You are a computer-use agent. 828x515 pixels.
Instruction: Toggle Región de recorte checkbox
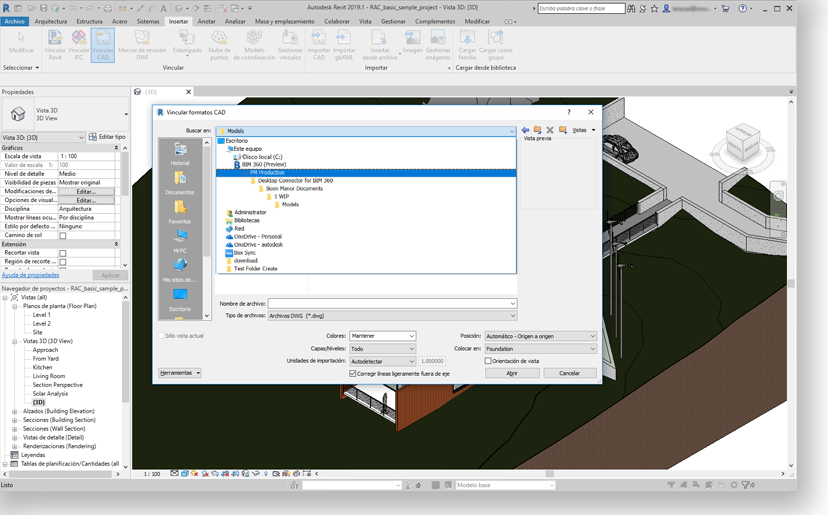tap(63, 262)
